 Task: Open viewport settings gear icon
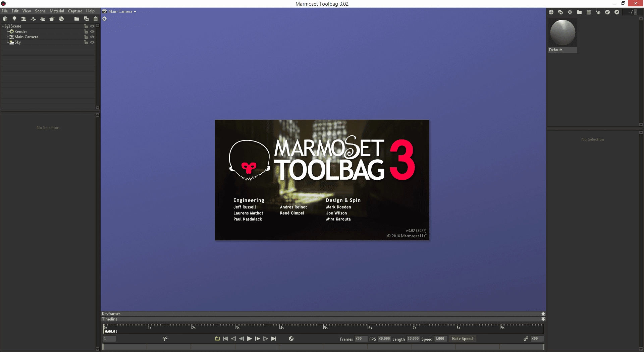104,19
